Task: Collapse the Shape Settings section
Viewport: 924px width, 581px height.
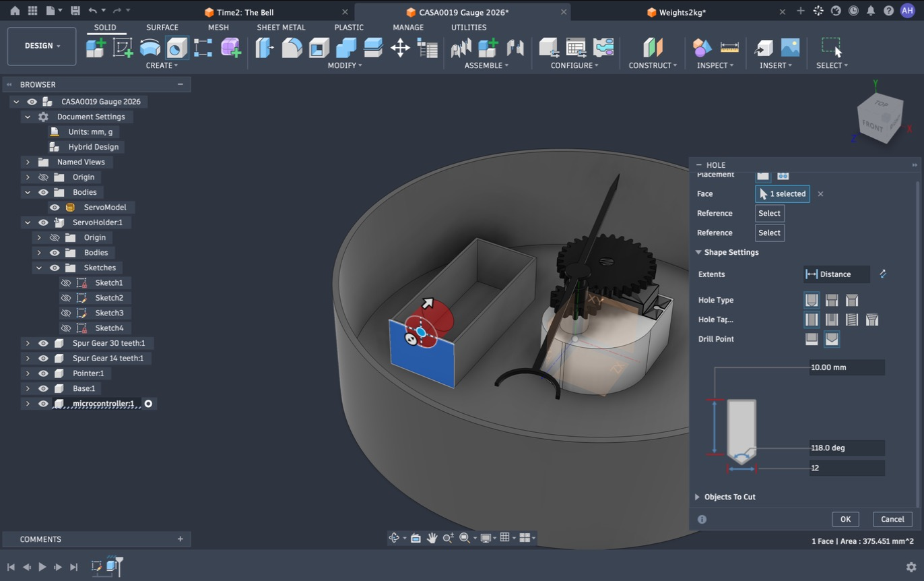Action: pyautogui.click(x=698, y=252)
